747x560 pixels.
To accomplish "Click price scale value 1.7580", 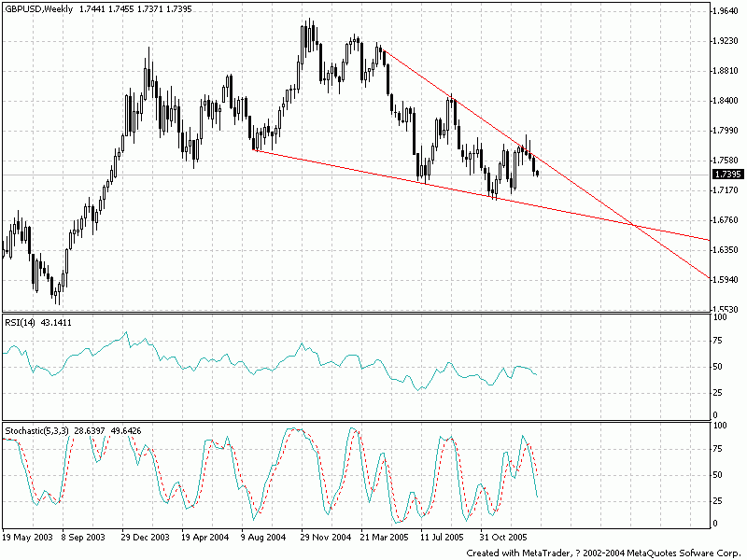I will pyautogui.click(x=726, y=161).
